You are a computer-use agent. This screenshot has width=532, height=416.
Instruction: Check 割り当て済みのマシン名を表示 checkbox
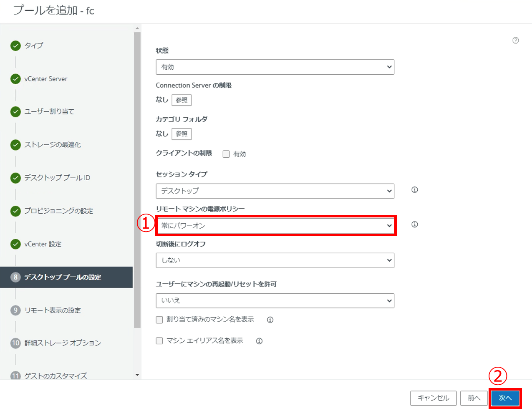(159, 320)
